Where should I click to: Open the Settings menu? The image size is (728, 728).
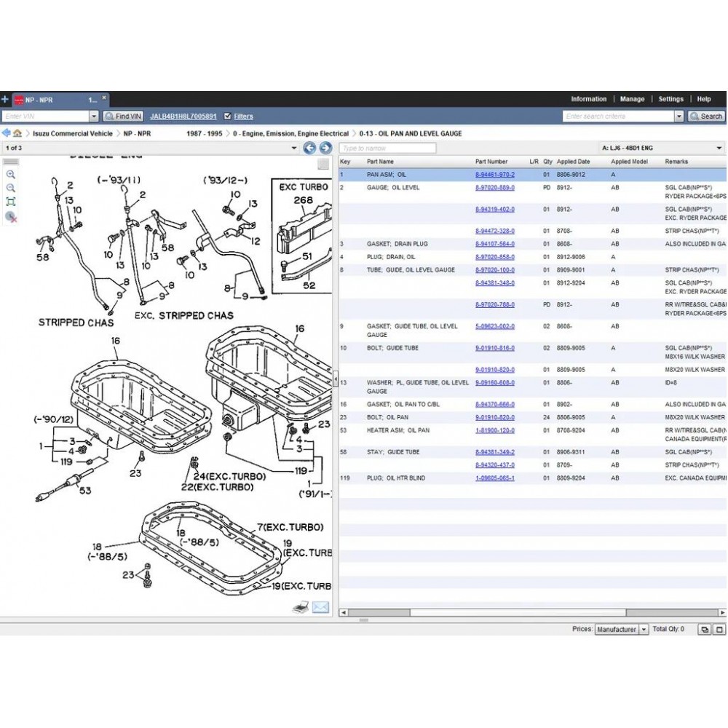tap(670, 99)
